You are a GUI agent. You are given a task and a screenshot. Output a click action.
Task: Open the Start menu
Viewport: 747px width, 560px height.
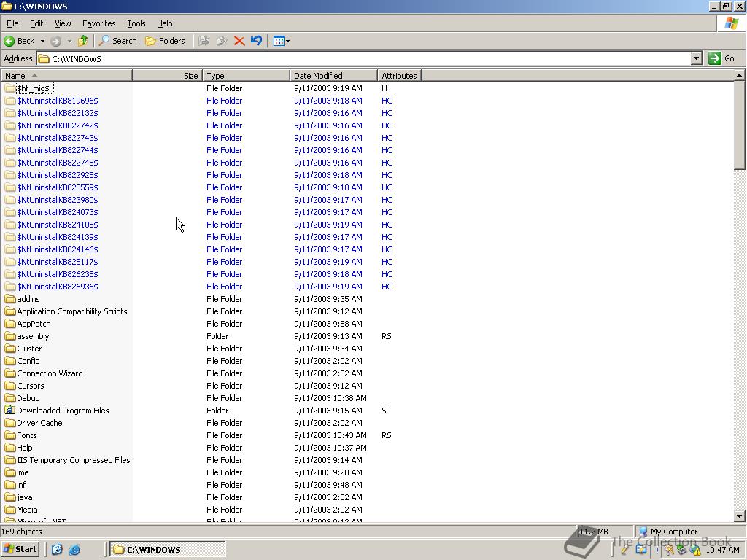(x=20, y=549)
